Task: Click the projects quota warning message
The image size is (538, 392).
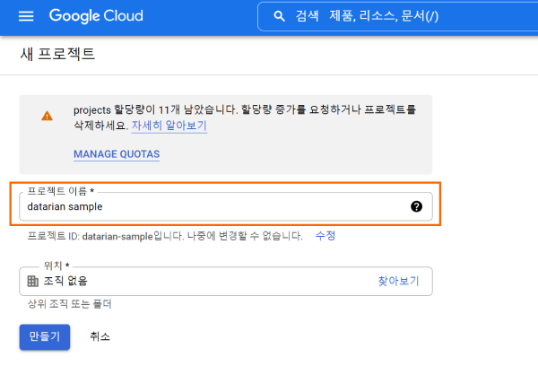Action: tap(244, 109)
